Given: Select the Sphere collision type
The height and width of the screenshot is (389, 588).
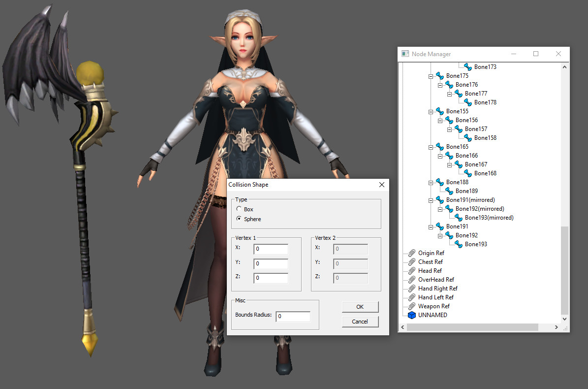Looking at the screenshot, I should (x=239, y=218).
